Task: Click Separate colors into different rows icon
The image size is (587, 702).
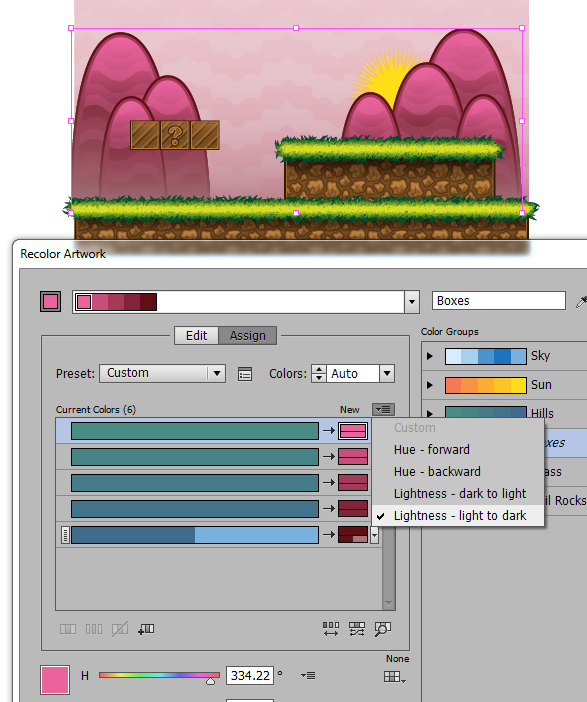Action: point(94,629)
